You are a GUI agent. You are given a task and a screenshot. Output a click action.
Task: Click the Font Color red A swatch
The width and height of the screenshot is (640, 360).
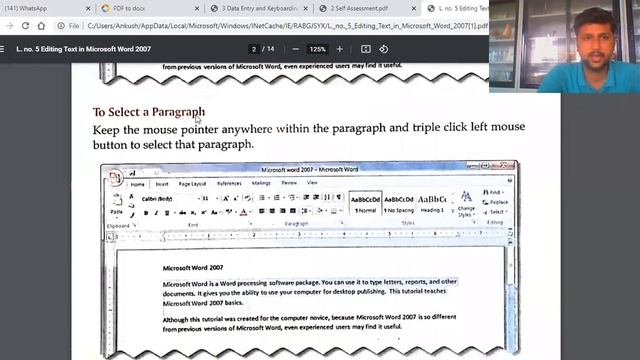coord(244,212)
